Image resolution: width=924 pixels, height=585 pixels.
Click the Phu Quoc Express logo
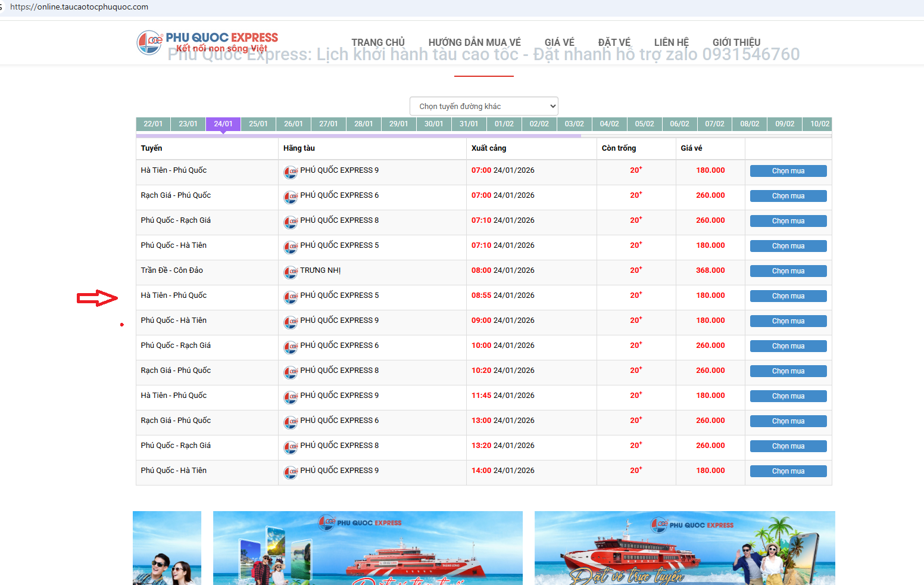(x=207, y=42)
